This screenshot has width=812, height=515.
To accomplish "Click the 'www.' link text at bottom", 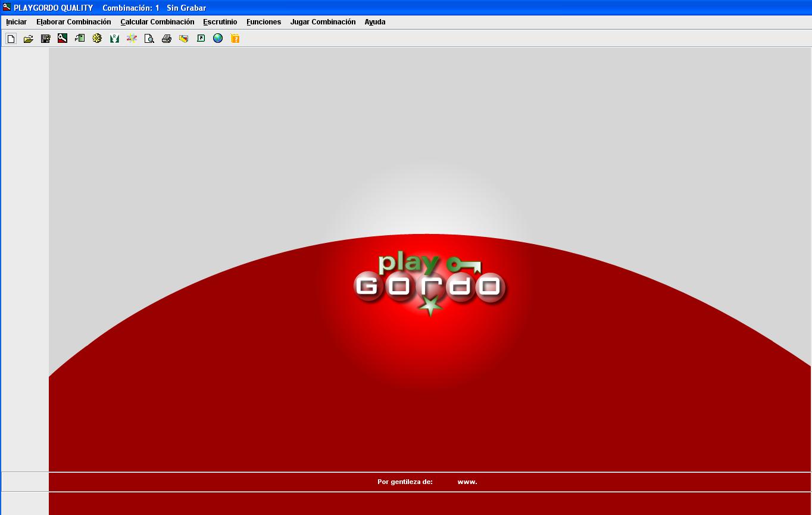I will point(467,482).
